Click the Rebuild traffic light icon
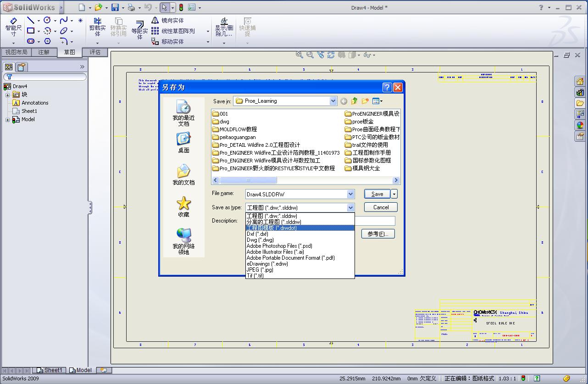588x384 pixels. (181, 7)
